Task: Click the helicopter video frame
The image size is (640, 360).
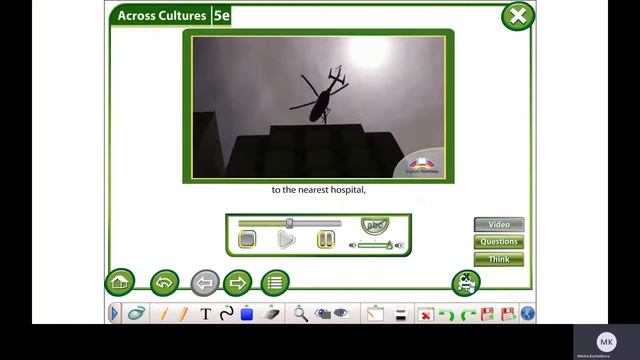Action: pyautogui.click(x=318, y=107)
